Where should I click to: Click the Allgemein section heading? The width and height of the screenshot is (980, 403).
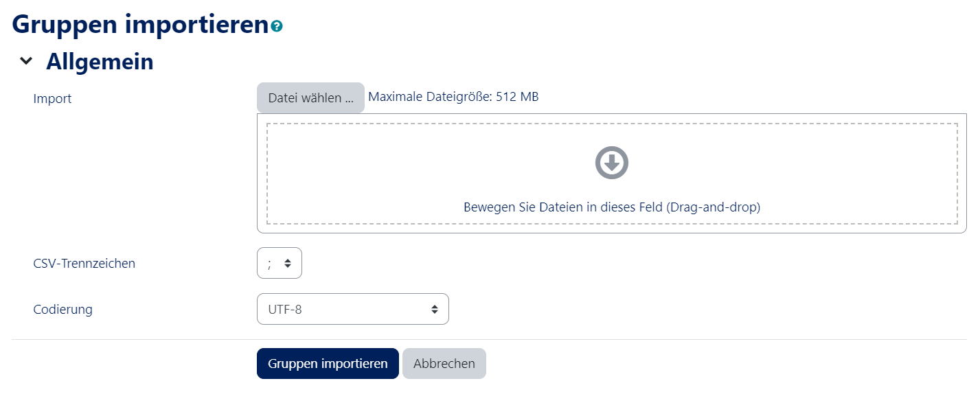coord(100,62)
